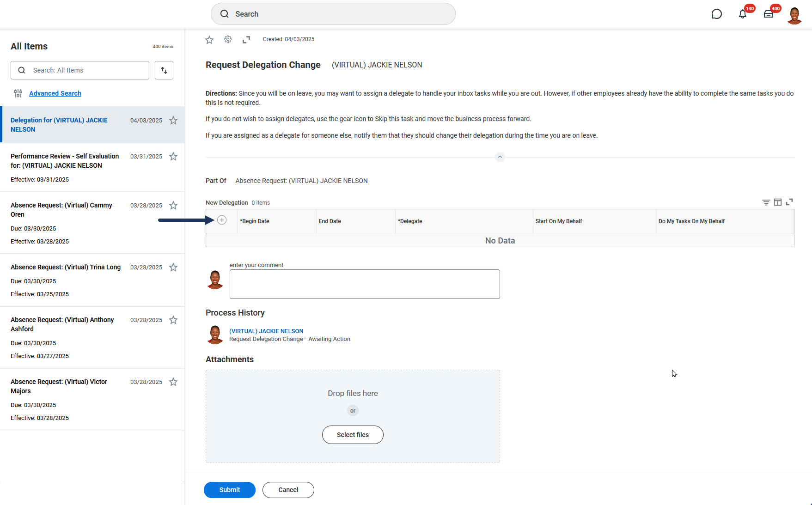The image size is (812, 505).
Task: Open Absence Request for Victor Majors
Action: tap(59, 386)
